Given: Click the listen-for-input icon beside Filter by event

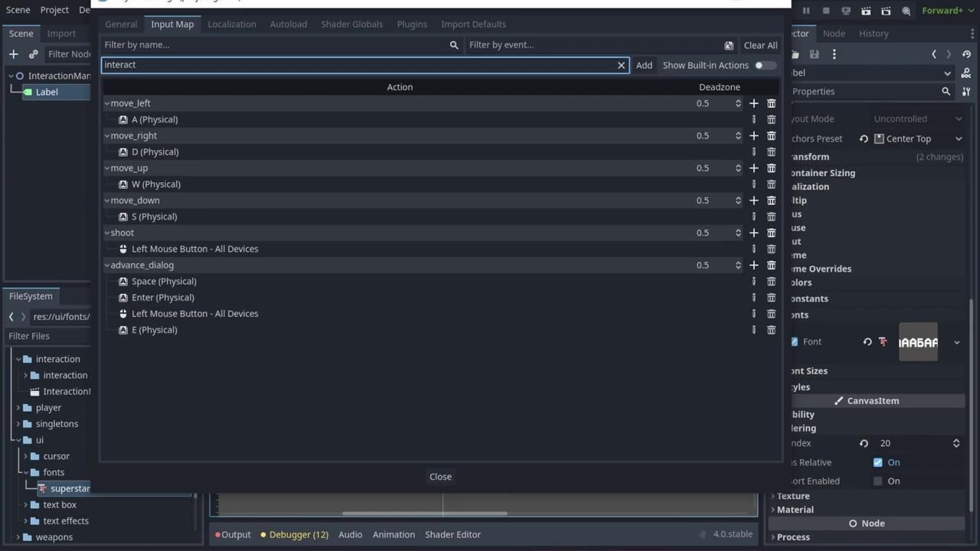Looking at the screenshot, I should pos(728,45).
